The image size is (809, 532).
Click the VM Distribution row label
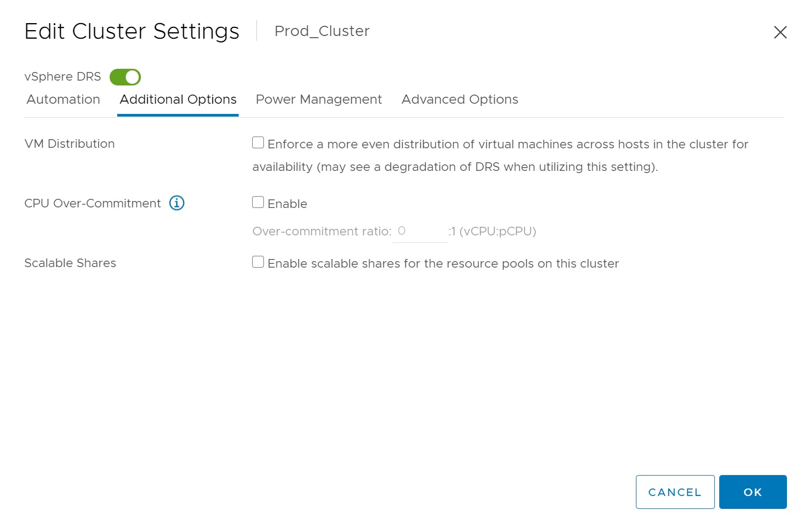69,144
